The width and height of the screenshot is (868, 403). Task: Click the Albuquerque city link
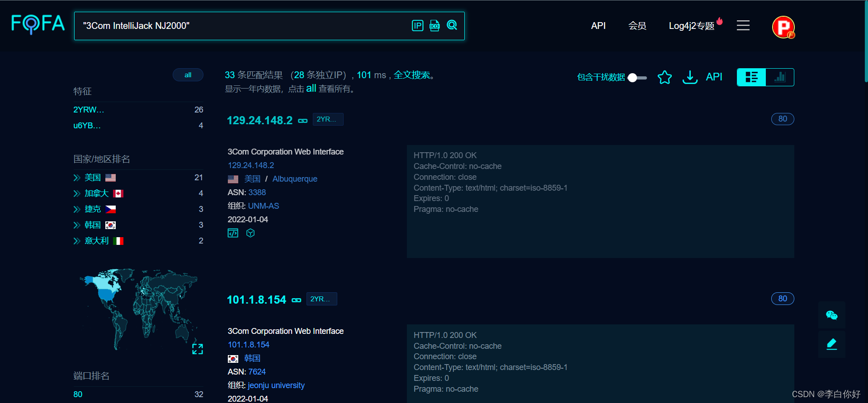pos(295,179)
